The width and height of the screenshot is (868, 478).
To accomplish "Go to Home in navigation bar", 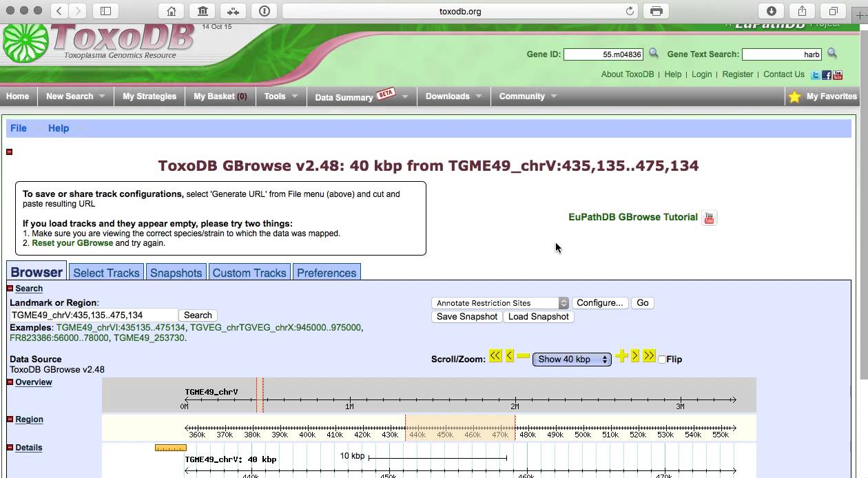I will [18, 96].
